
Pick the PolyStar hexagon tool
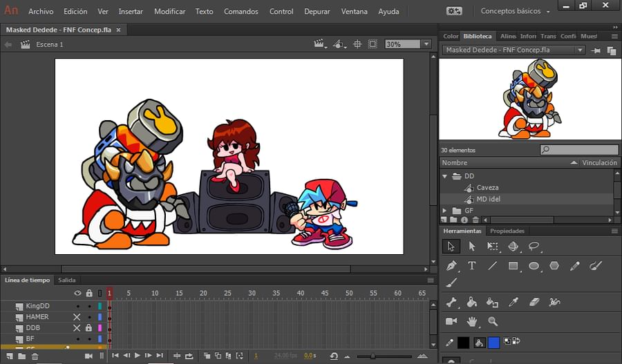554,266
